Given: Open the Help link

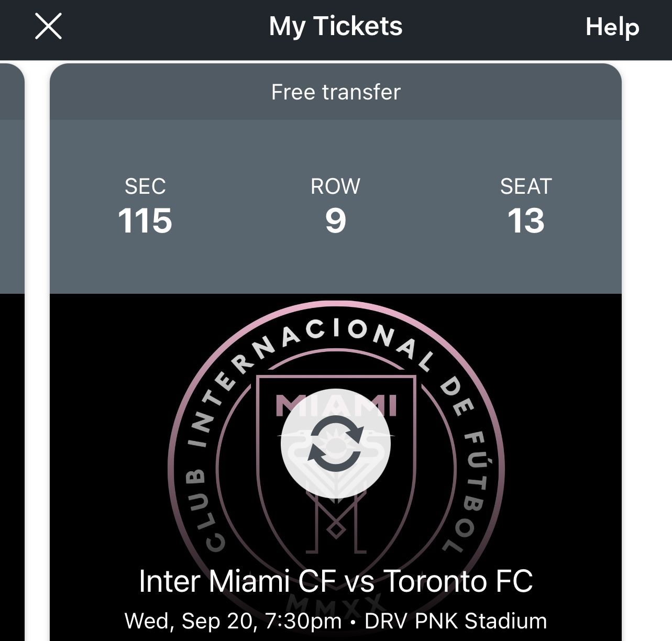Looking at the screenshot, I should (612, 26).
